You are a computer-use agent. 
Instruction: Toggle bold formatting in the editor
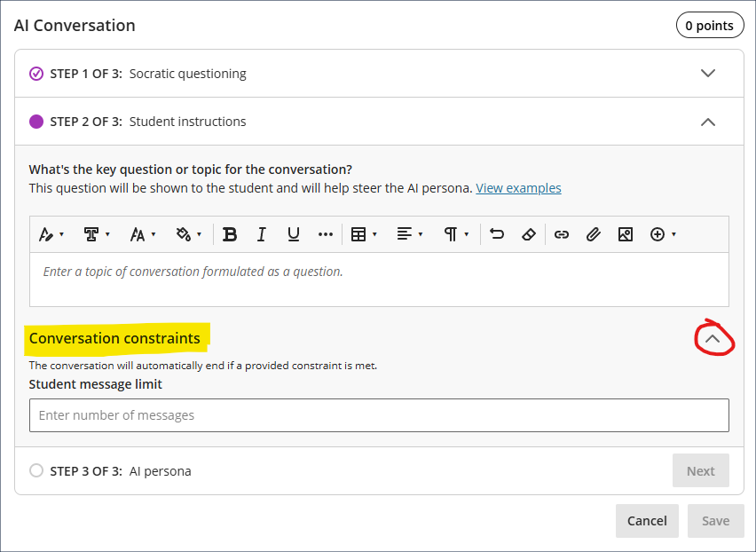point(230,234)
